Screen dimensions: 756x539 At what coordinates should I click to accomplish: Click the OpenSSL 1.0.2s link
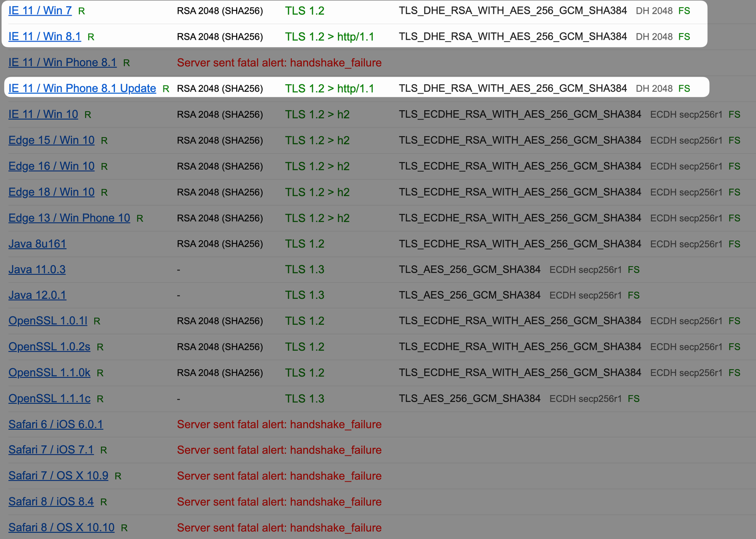coord(49,347)
